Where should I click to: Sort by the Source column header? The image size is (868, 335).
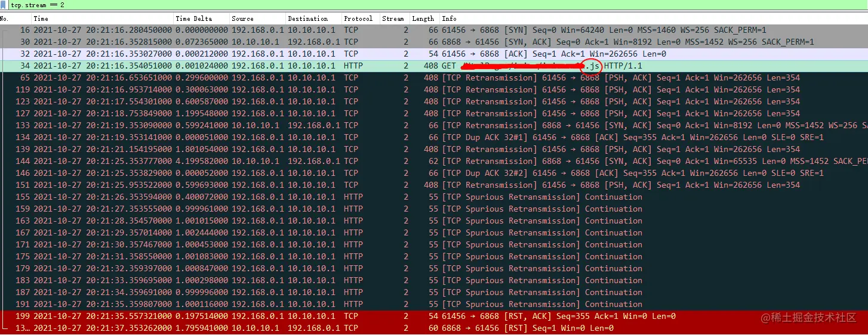(258, 18)
